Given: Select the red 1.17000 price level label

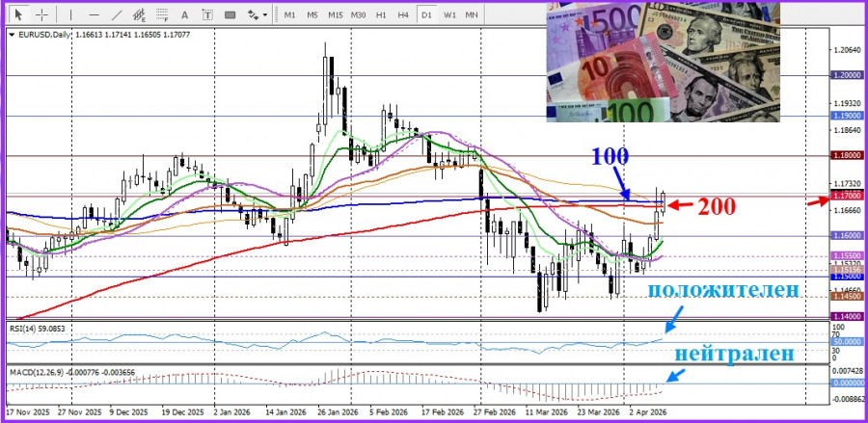Looking at the screenshot, I should pyautogui.click(x=847, y=196).
